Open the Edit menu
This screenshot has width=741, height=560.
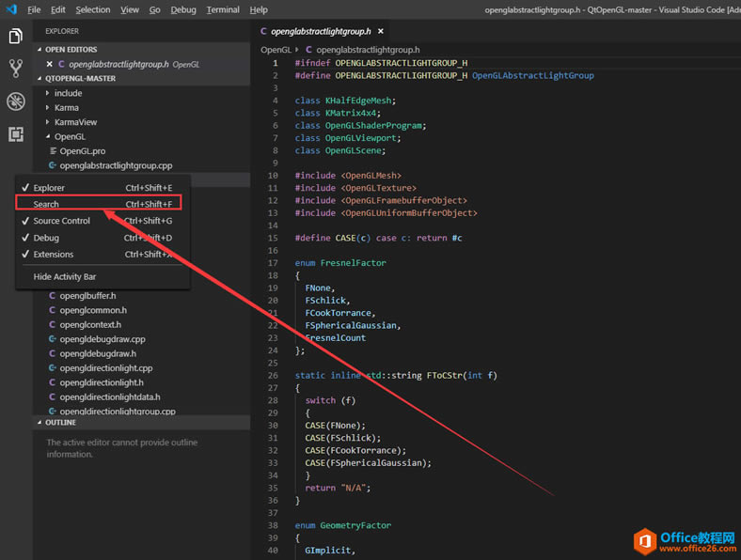[x=58, y=9]
